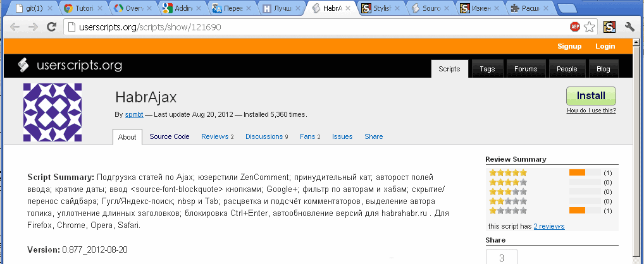The width and height of the screenshot is (644, 264).
Task: Open the Scripts navigation tab
Action: coord(449,69)
